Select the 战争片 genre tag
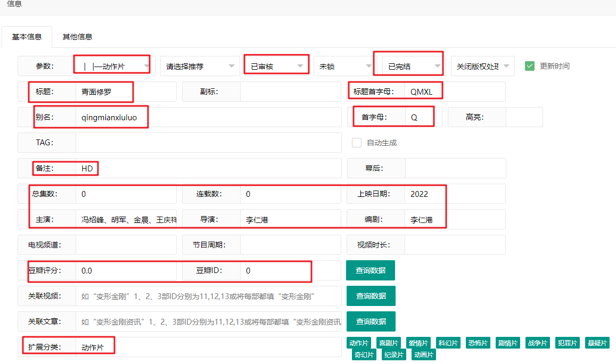 [537, 343]
